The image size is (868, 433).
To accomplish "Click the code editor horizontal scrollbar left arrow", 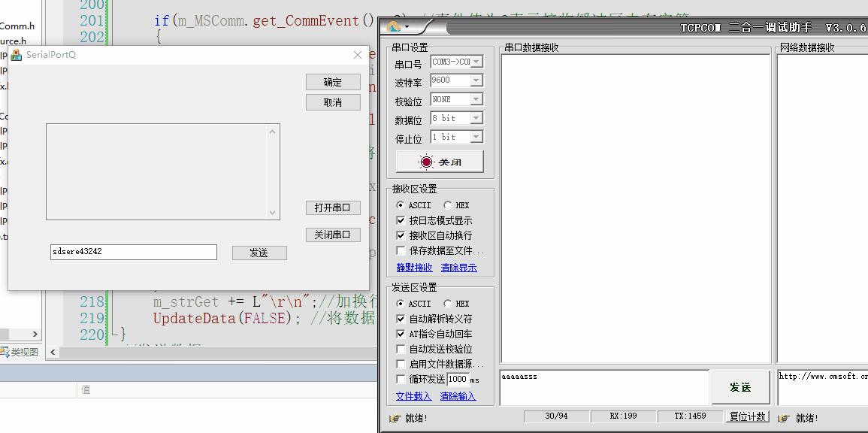I will (x=53, y=352).
